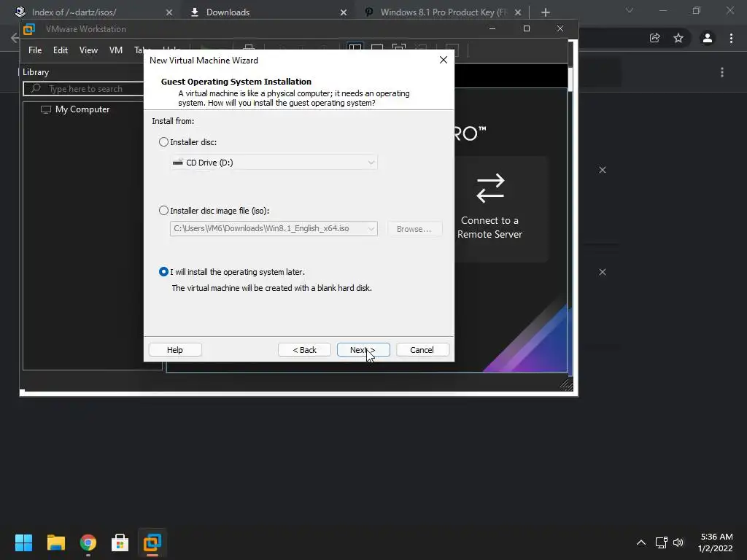Click the Library panel heading
Viewport: 747px width, 560px height.
click(36, 72)
